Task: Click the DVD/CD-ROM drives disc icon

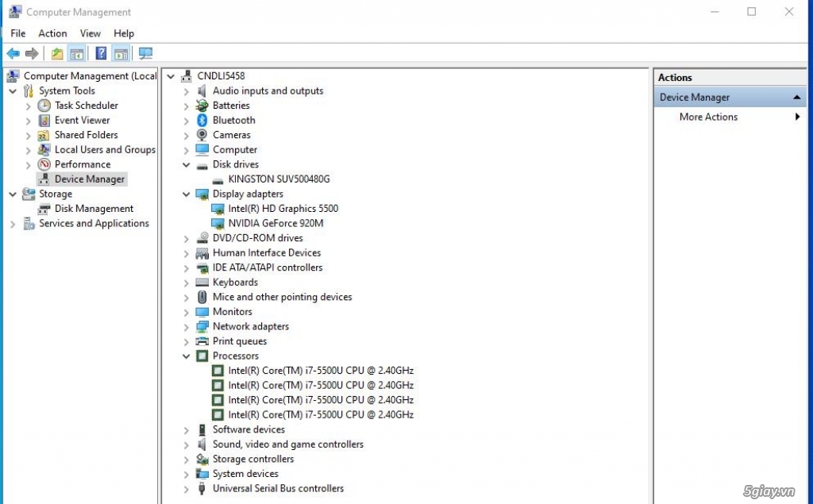Action: (202, 238)
